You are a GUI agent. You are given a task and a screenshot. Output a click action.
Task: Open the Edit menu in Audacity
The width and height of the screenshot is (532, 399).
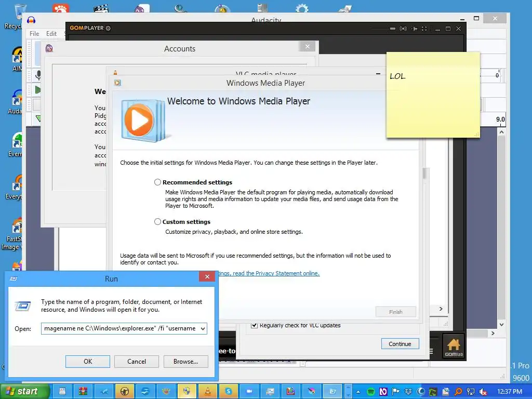(51, 34)
